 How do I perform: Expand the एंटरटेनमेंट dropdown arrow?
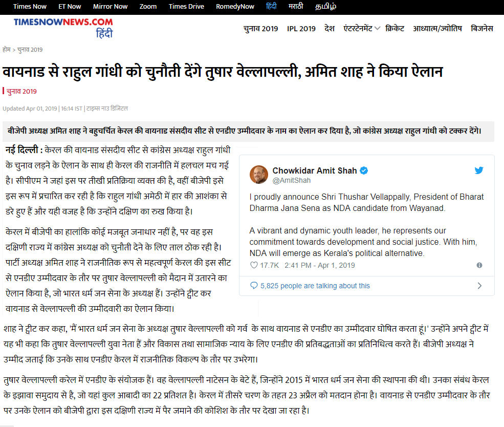pyautogui.click(x=377, y=28)
